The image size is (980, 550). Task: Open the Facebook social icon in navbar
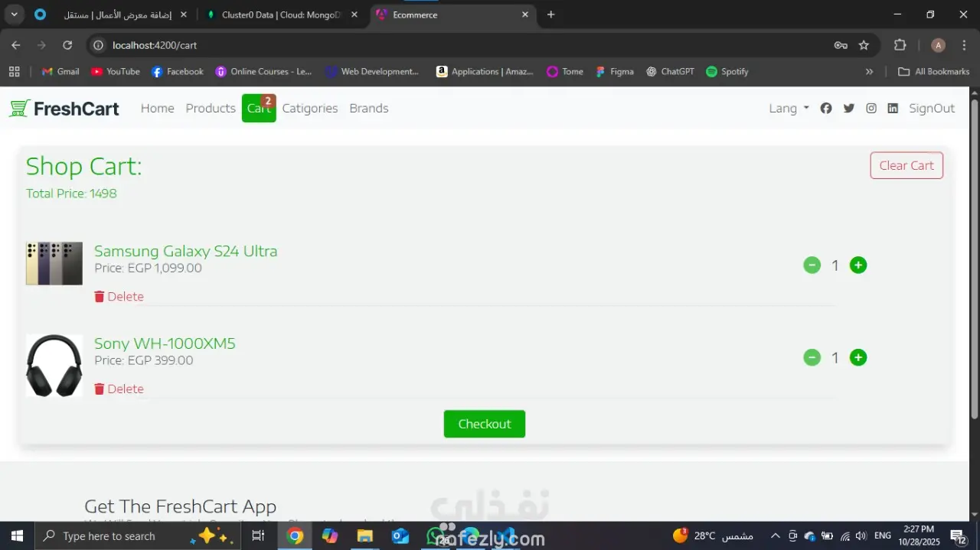[825, 109]
